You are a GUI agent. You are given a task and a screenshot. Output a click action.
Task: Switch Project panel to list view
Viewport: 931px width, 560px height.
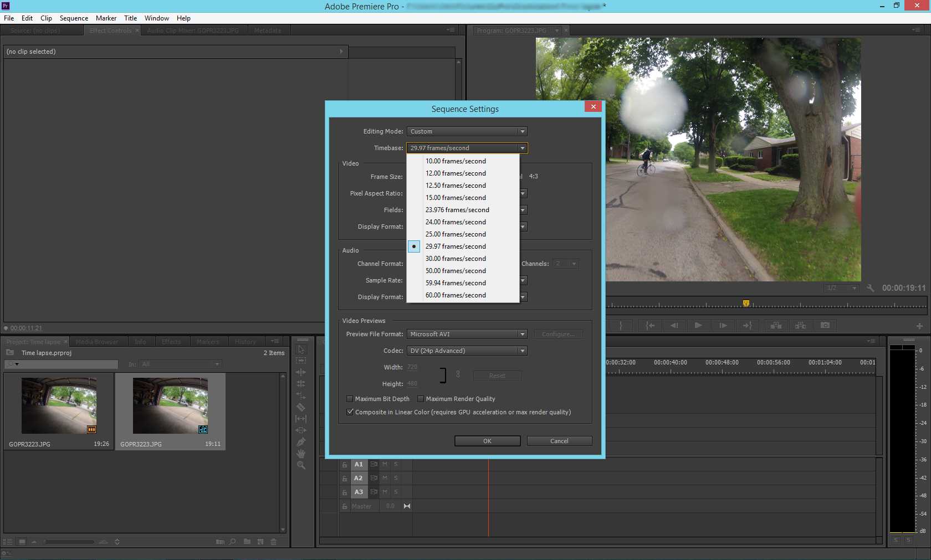(8, 542)
